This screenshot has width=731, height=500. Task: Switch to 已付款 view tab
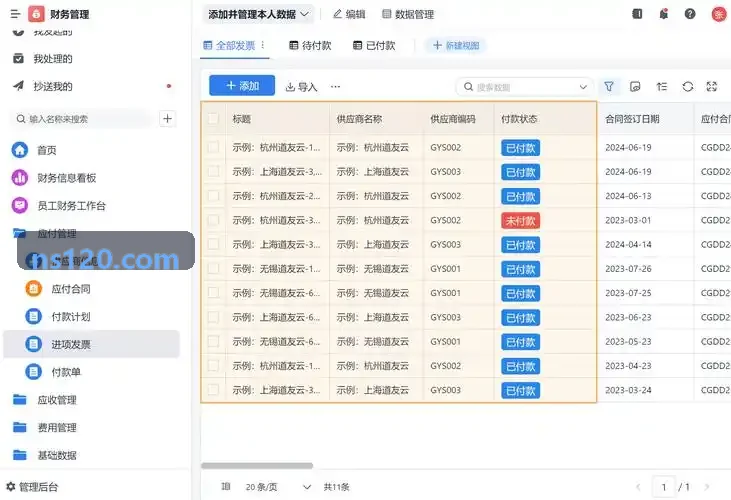374,45
